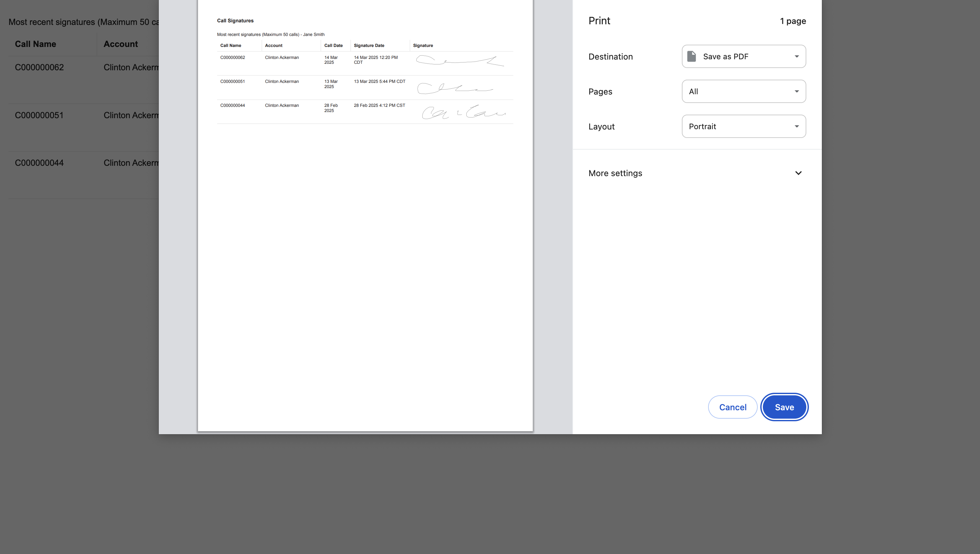Open the Pages dropdown set to All
Image resolution: width=980 pixels, height=554 pixels.
click(743, 91)
